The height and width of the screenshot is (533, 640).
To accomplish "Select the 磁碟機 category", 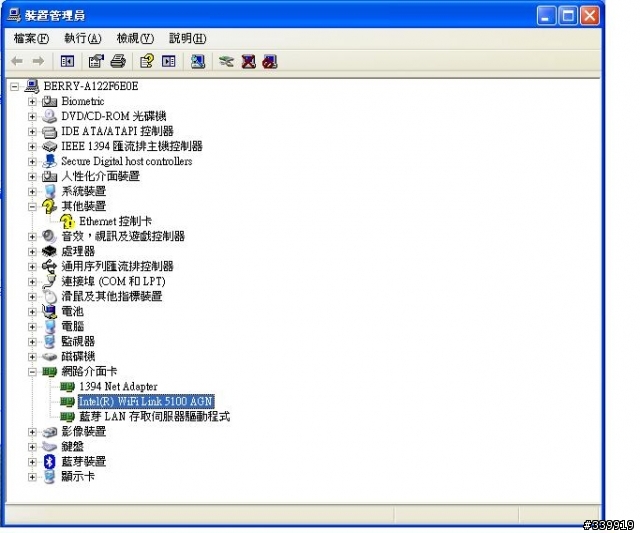I will (78, 357).
